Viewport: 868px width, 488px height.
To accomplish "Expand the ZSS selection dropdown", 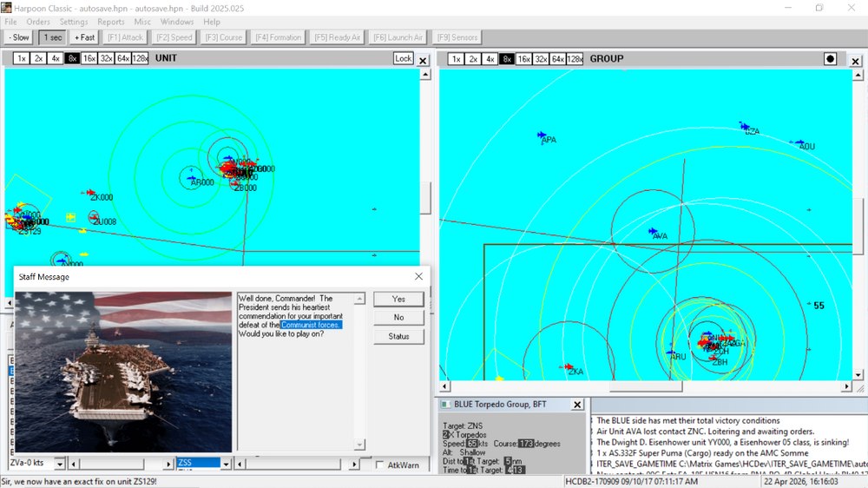I will [227, 465].
